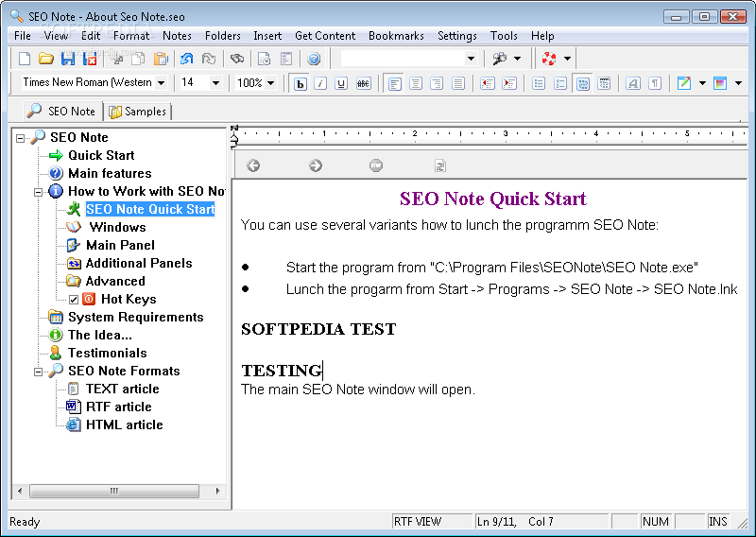Open Find with the binoculars icon
The height and width of the screenshot is (537, 756).
[x=237, y=59]
